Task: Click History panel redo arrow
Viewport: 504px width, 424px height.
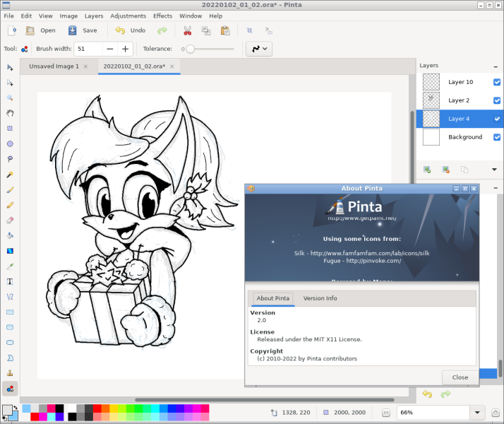Action: (445, 394)
